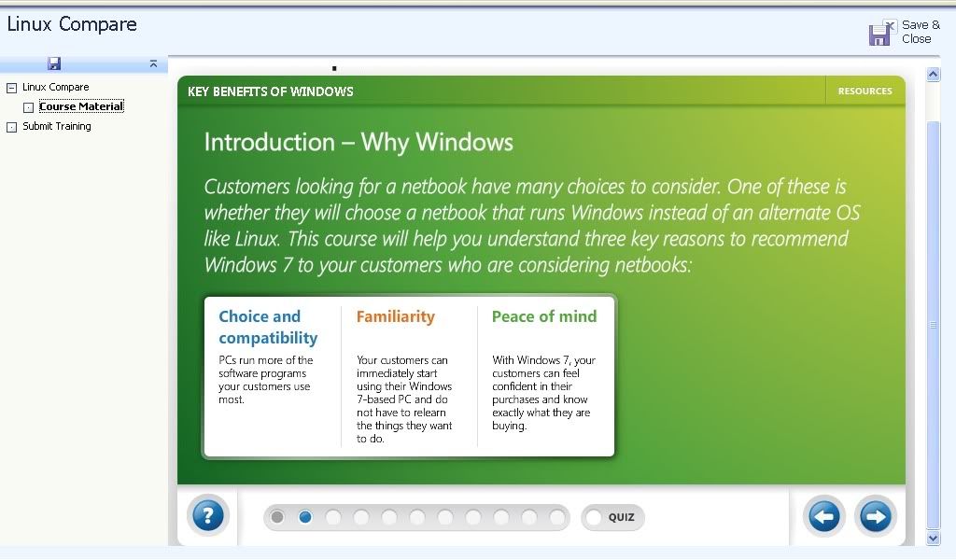The height and width of the screenshot is (560, 956).
Task: Select the last slide indicator dot before QUIZ
Action: (x=556, y=517)
